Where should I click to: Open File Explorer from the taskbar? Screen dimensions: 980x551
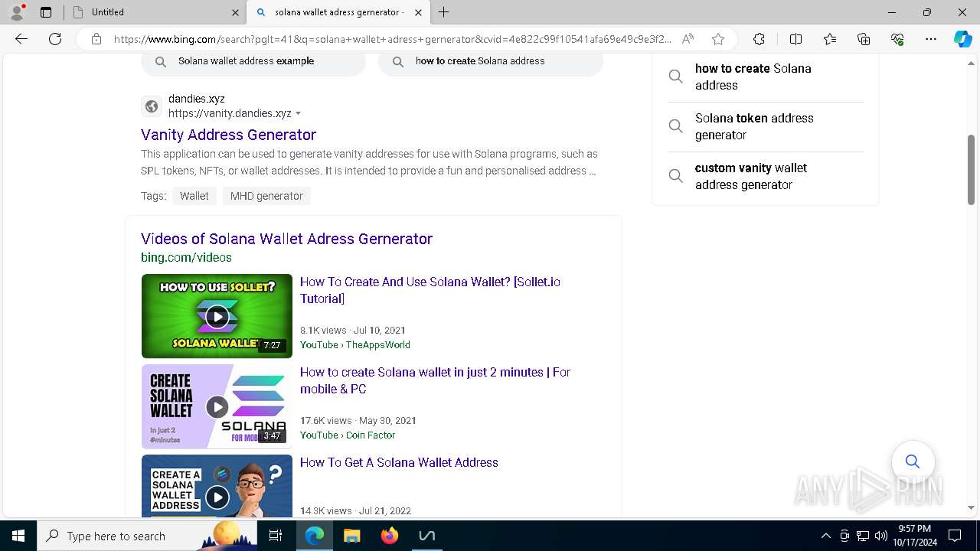(x=351, y=536)
